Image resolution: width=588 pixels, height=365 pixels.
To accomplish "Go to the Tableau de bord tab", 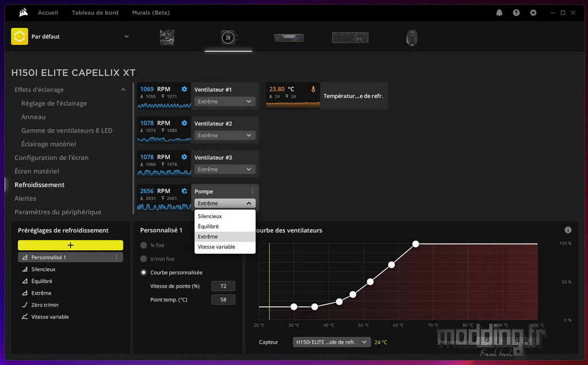I will point(95,13).
